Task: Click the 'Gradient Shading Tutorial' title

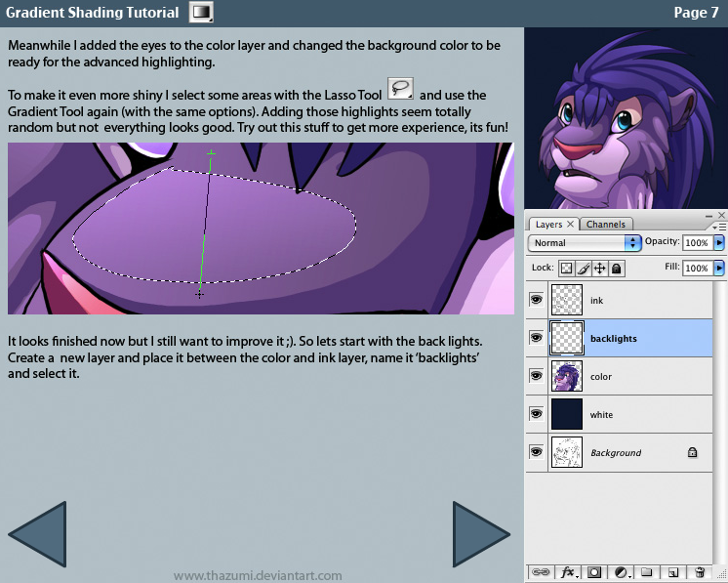Action: tap(93, 12)
